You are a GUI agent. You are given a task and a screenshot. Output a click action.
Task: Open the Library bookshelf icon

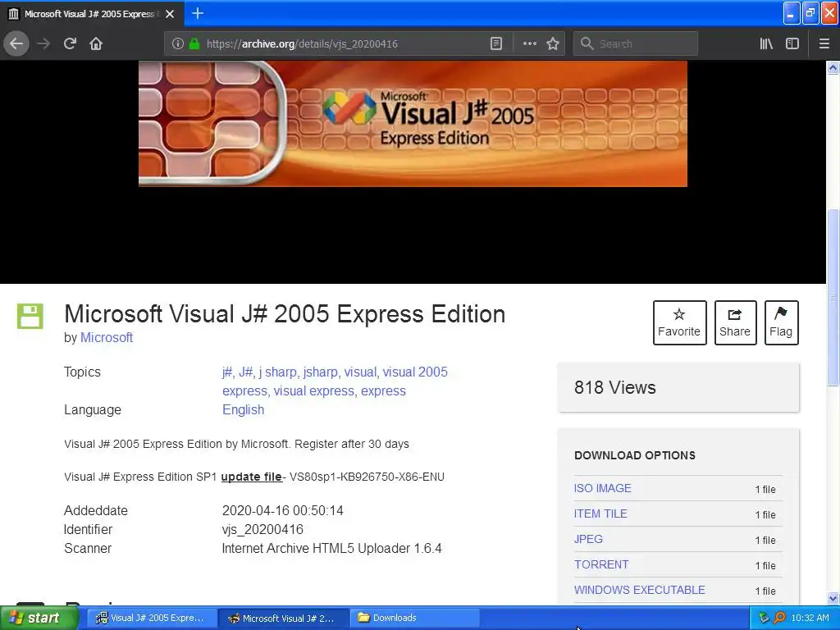point(766,44)
